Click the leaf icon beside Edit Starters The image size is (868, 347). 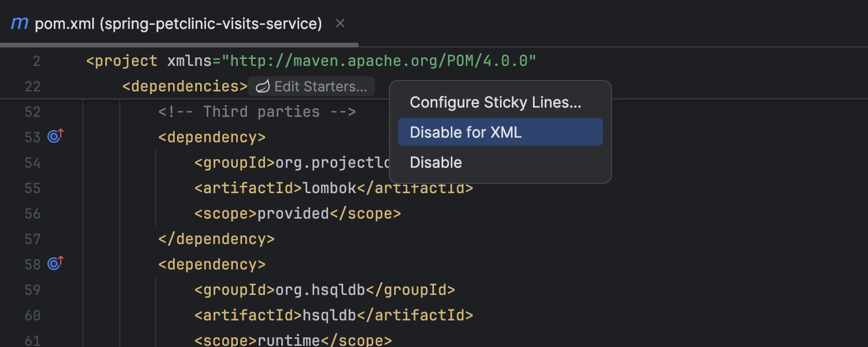(263, 87)
